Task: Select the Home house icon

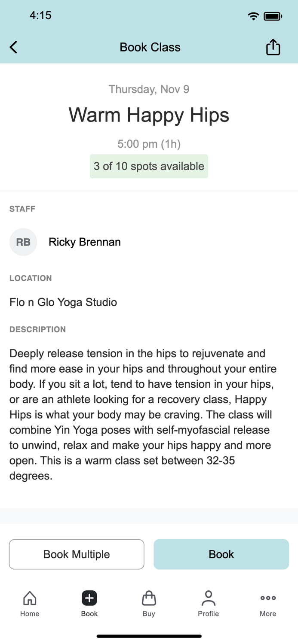Action: click(29, 597)
